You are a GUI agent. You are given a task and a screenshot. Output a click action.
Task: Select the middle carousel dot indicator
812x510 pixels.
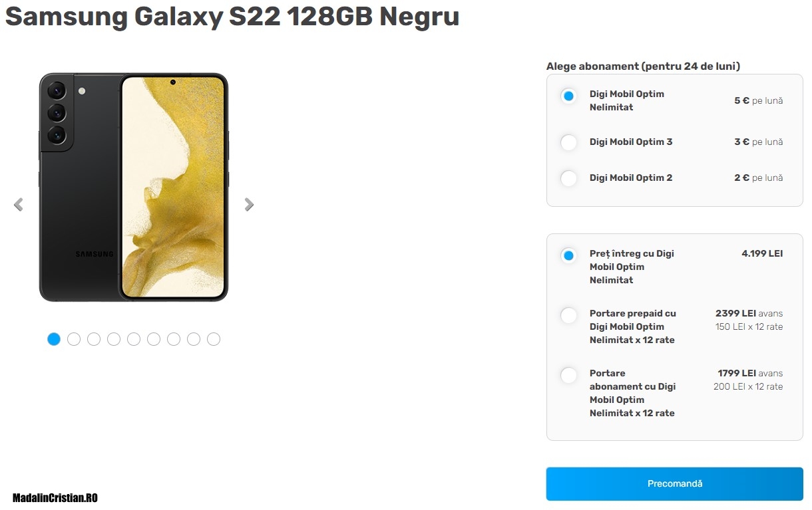(134, 339)
